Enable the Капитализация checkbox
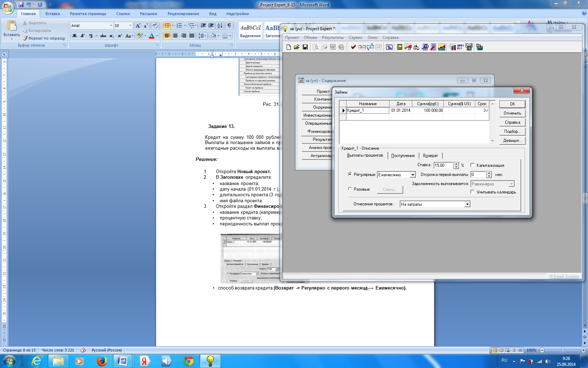Viewport: 588px width, 368px height. (472, 165)
